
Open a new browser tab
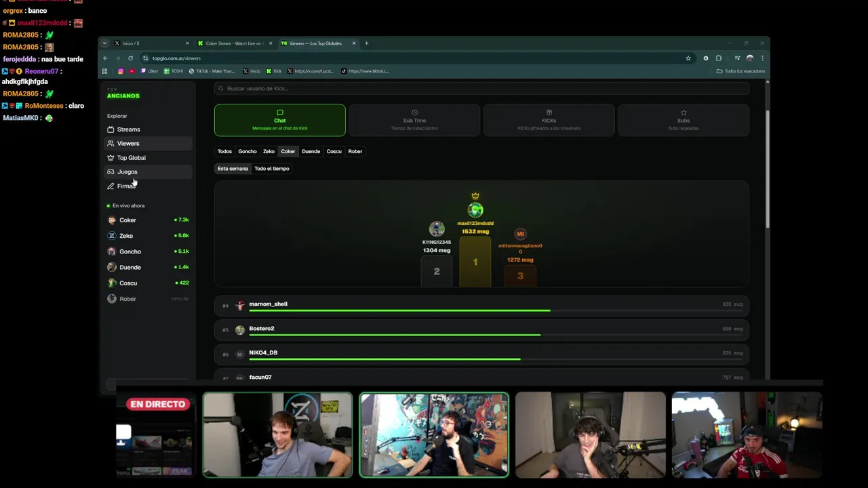pos(366,43)
